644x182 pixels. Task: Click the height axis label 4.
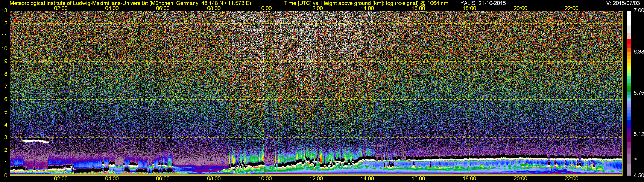6,125
